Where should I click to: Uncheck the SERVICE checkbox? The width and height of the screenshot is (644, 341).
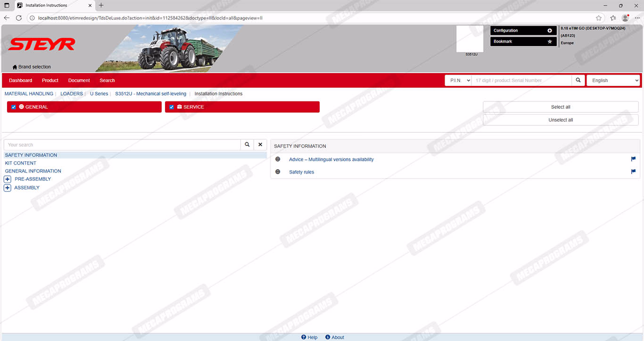tap(172, 107)
